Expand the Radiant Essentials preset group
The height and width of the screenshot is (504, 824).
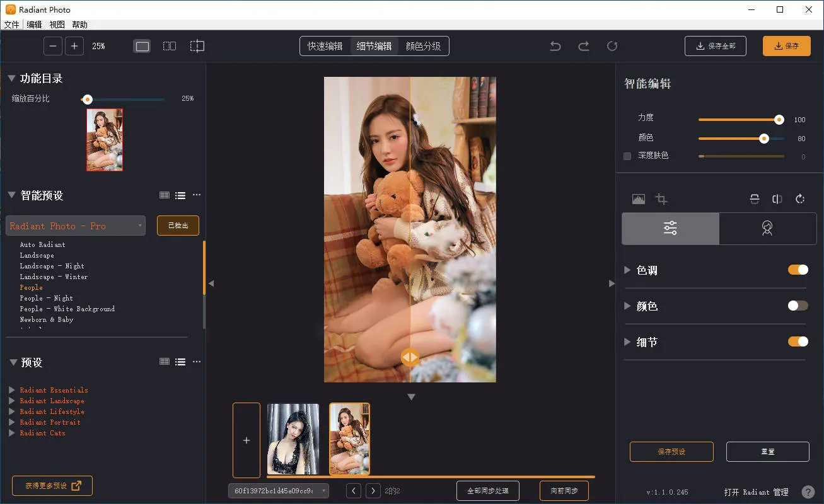coord(11,390)
